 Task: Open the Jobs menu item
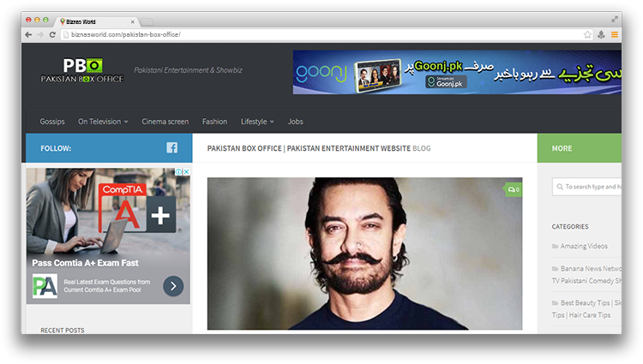(295, 122)
